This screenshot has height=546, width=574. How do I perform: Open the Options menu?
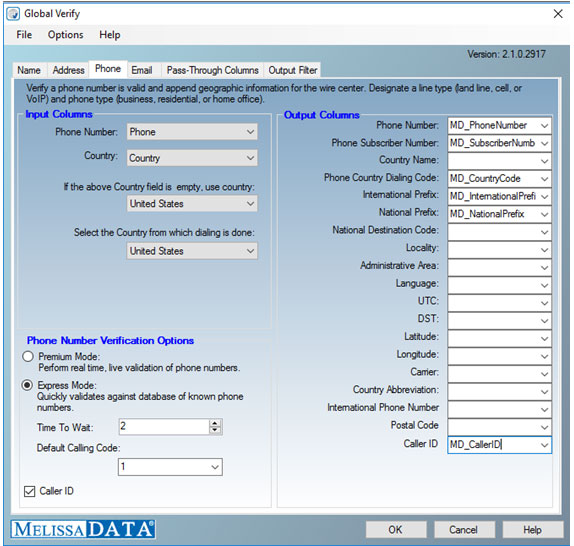point(66,35)
